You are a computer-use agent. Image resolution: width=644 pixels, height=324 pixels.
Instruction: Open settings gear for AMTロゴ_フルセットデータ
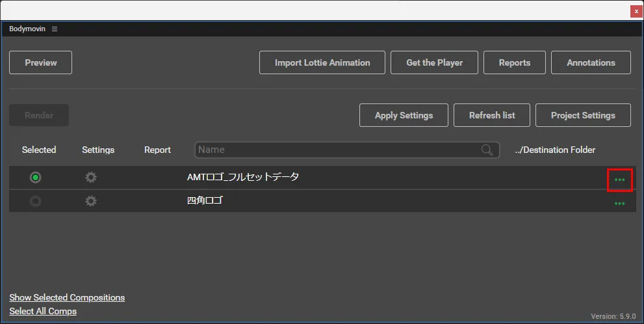pyautogui.click(x=91, y=178)
